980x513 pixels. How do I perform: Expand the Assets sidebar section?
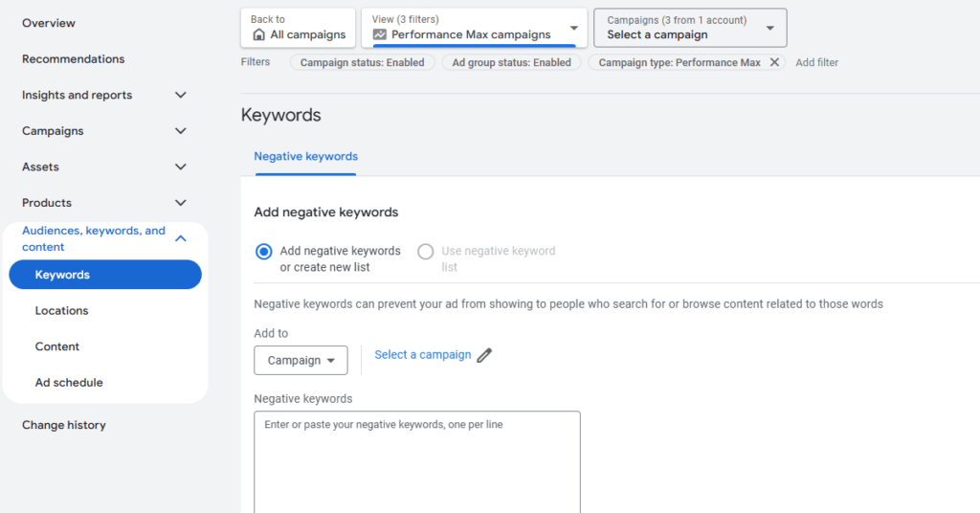[x=181, y=167]
